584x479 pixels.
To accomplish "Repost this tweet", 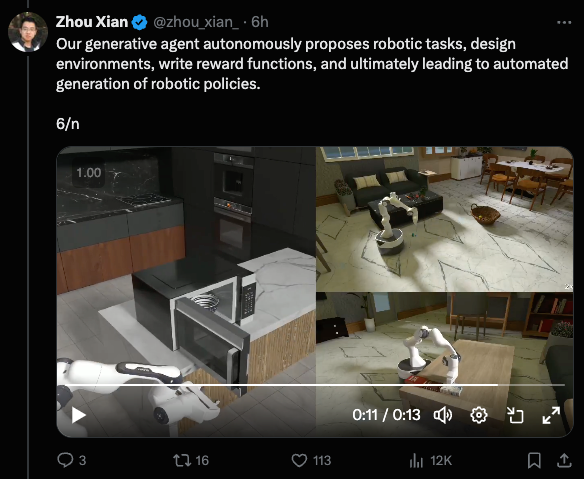I will coord(182,460).
